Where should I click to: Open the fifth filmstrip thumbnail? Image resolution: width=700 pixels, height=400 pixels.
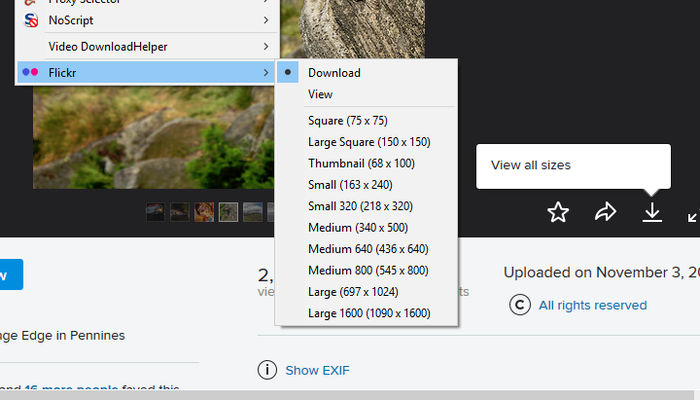[x=253, y=212]
